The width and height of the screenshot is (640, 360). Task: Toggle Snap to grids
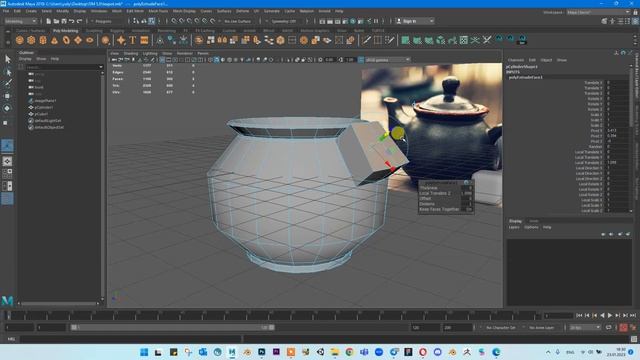coord(174,21)
